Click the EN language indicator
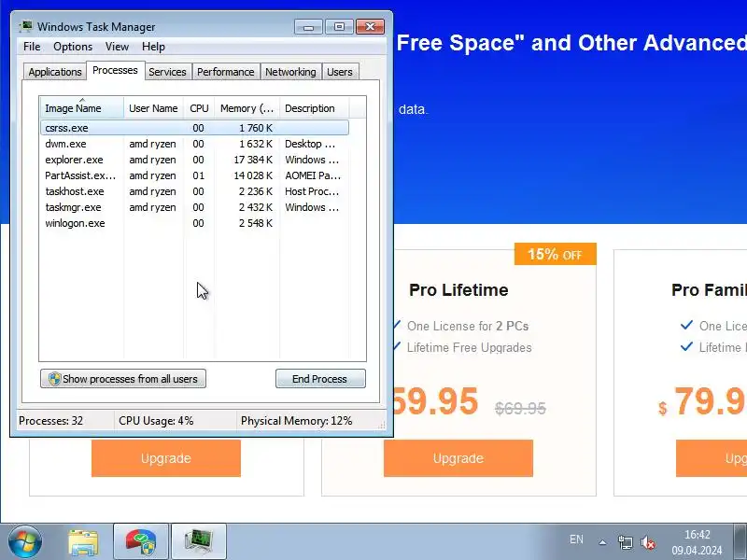Viewport: 747px width, 560px height. point(576,539)
